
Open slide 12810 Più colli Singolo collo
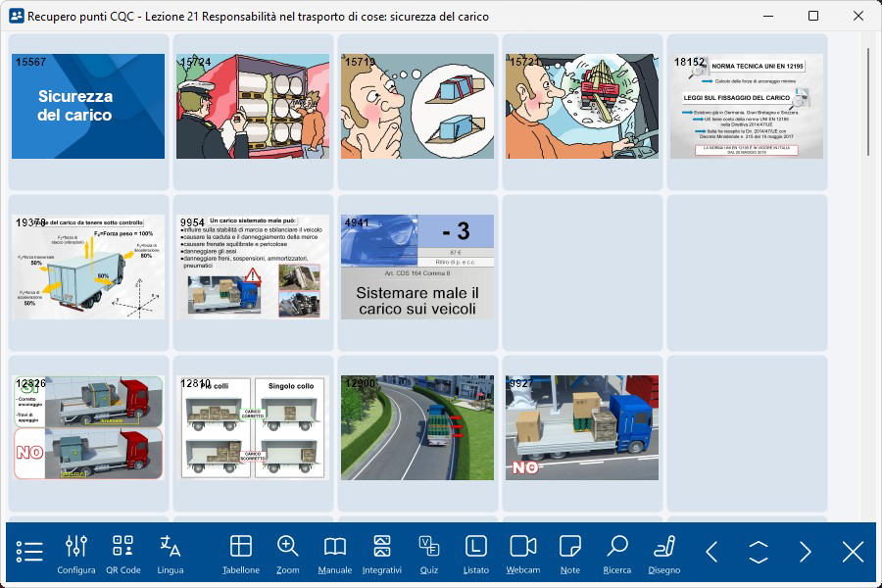click(253, 427)
